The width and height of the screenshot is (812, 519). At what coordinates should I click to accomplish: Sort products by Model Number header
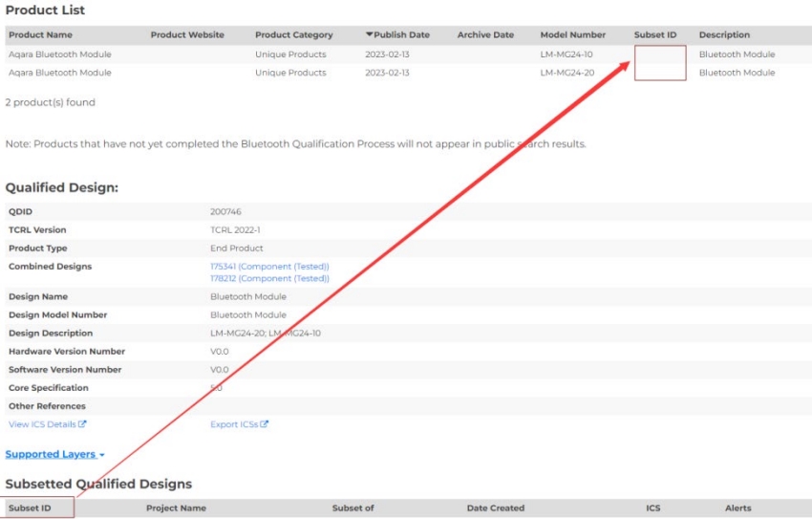coord(572,35)
